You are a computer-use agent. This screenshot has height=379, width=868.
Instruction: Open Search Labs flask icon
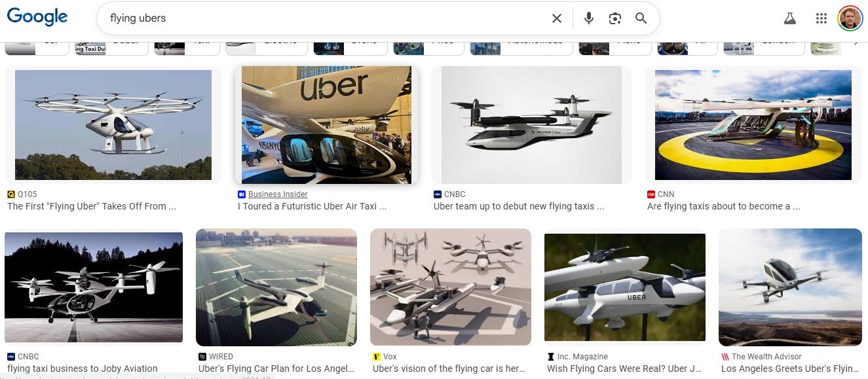pos(790,18)
